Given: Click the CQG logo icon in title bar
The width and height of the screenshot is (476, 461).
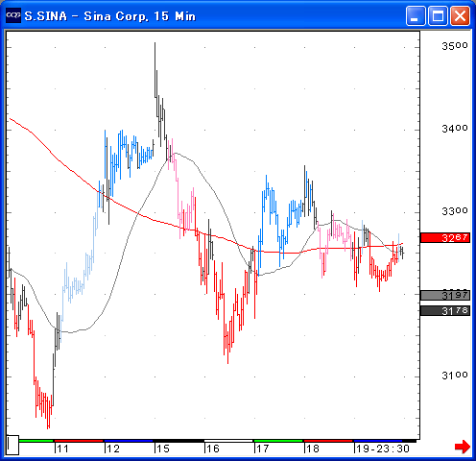Looking at the screenshot, I should click(13, 15).
